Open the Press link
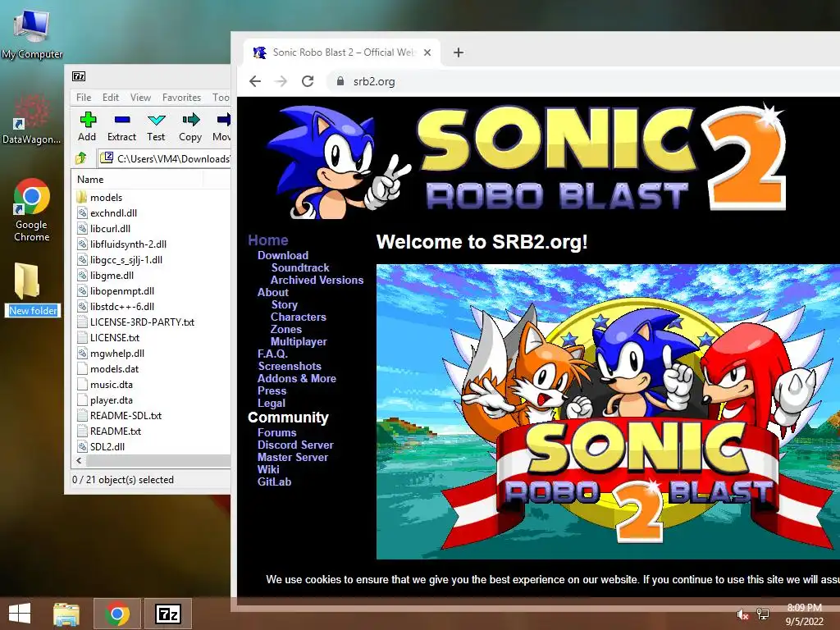Viewport: 840px width, 630px height. click(x=272, y=391)
